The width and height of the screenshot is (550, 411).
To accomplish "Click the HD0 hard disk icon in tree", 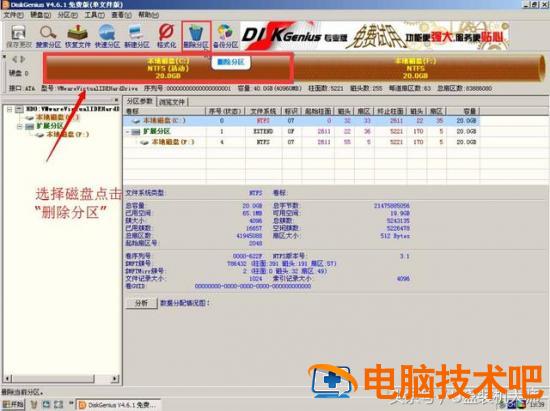I will click(x=20, y=109).
